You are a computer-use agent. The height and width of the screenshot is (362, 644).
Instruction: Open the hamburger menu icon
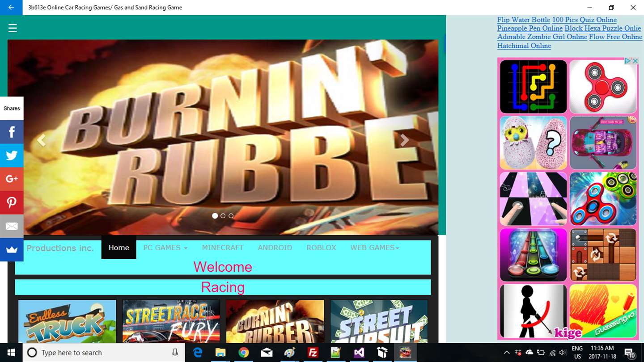click(x=13, y=28)
